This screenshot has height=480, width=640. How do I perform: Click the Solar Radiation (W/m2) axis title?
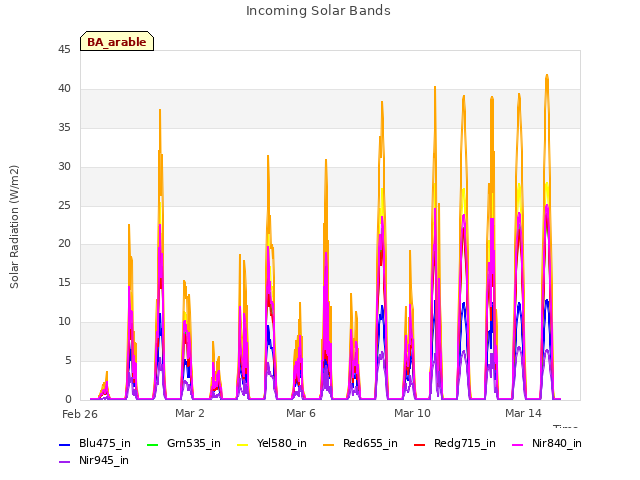click(14, 227)
